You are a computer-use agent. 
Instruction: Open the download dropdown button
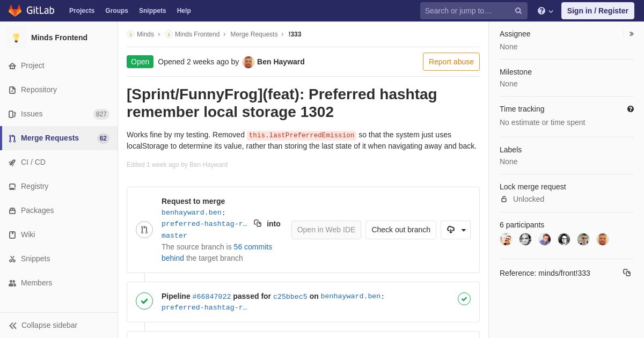click(x=456, y=230)
